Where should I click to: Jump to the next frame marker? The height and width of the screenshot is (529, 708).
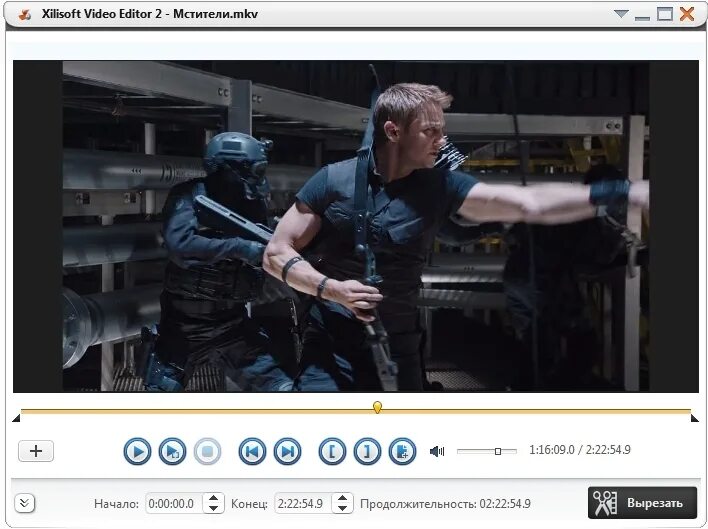pyautogui.click(x=287, y=451)
